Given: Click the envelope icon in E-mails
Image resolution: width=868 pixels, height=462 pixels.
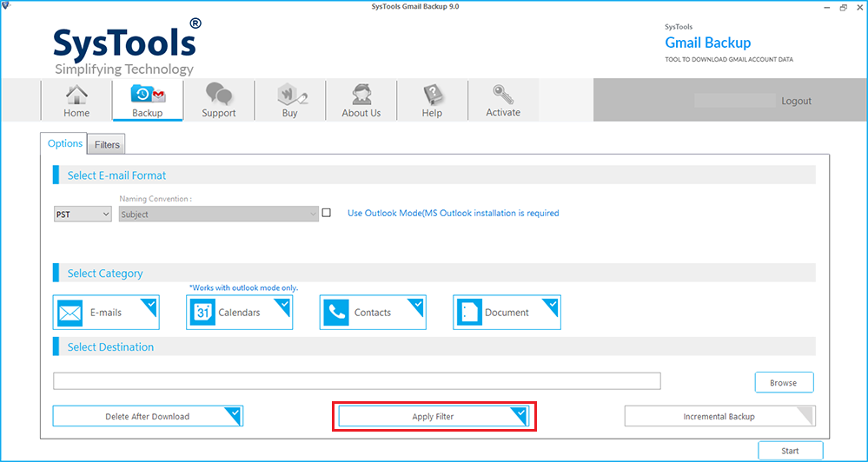Looking at the screenshot, I should click(x=70, y=313).
